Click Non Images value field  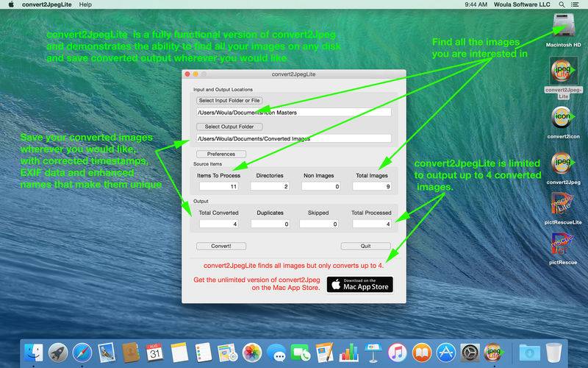point(320,186)
